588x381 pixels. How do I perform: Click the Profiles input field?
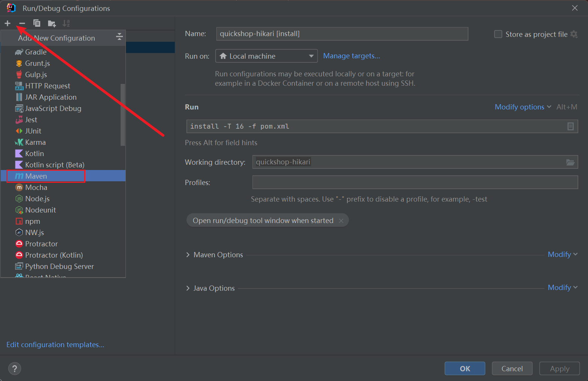click(415, 182)
